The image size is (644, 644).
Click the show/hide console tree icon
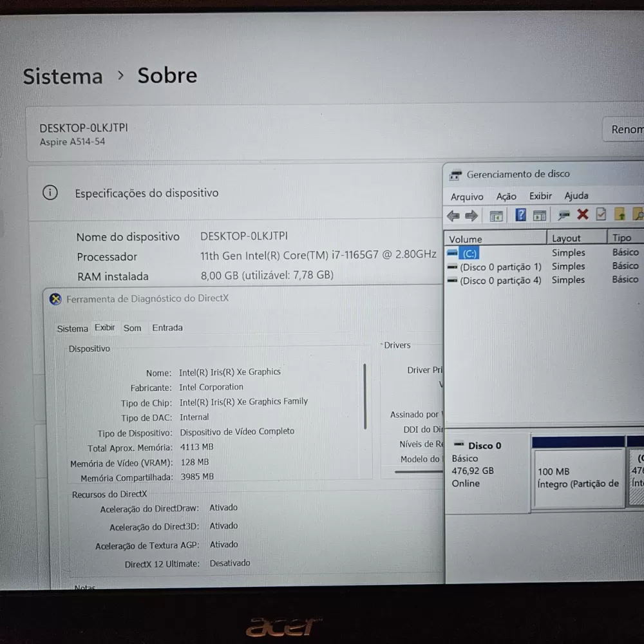[496, 216]
